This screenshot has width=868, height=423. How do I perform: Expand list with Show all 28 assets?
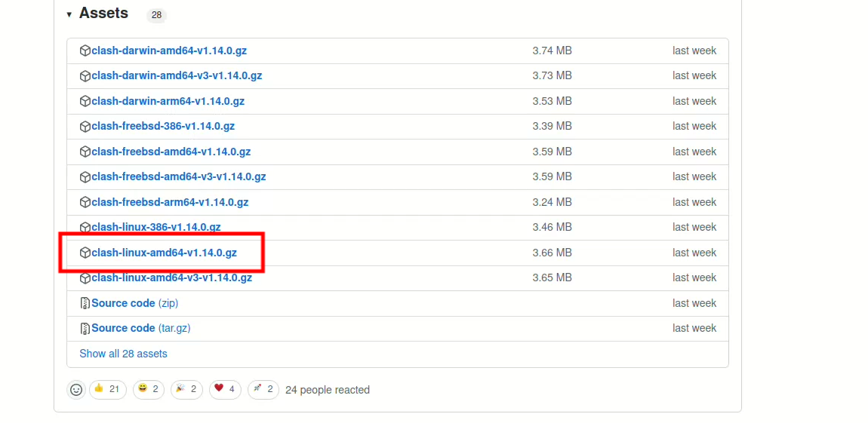click(123, 354)
